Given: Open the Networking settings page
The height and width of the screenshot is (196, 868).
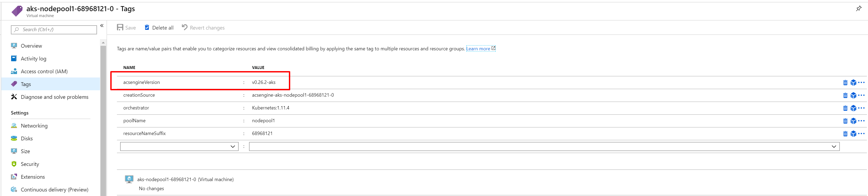Looking at the screenshot, I should 34,126.
